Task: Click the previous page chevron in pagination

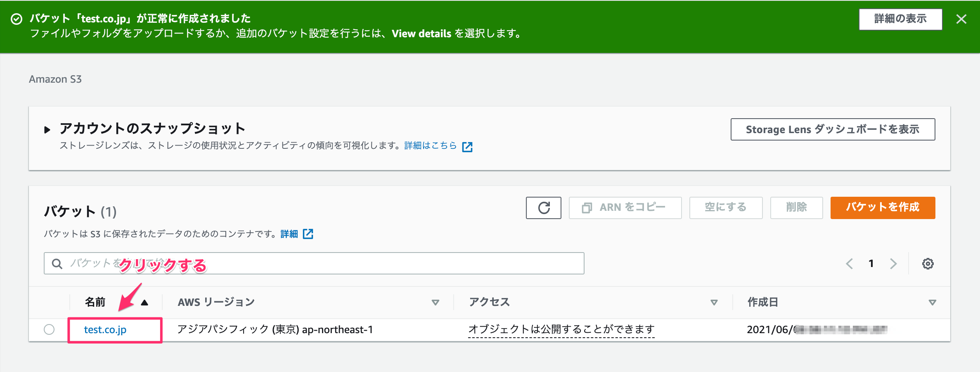Action: [x=849, y=263]
